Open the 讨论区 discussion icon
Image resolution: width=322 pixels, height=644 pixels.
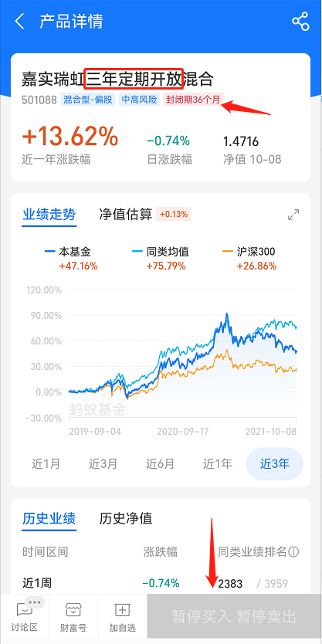tap(25, 617)
